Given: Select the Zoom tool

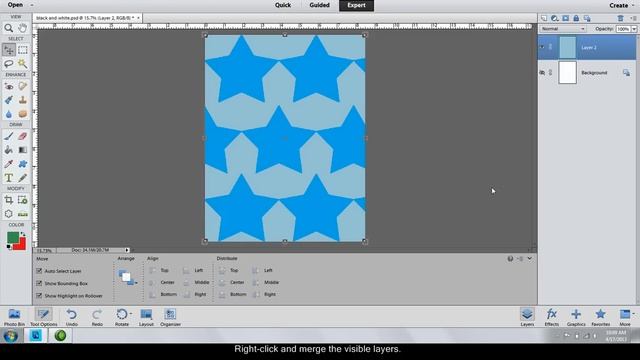Looking at the screenshot, I should coord(9,28).
